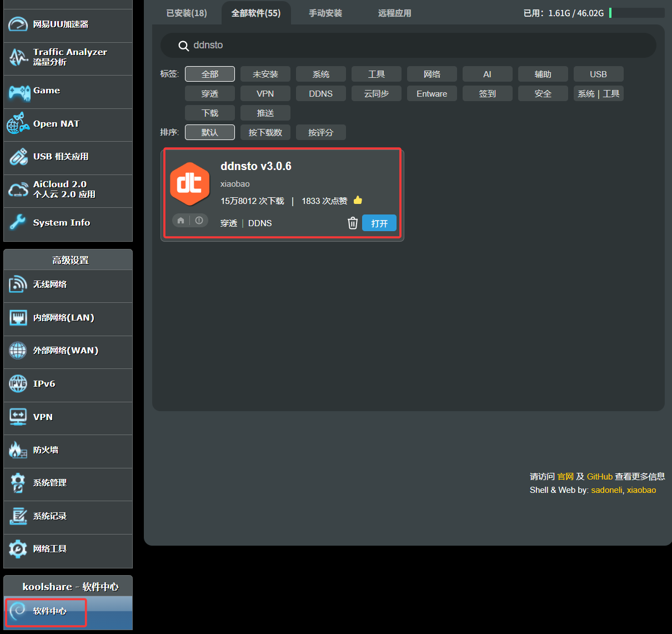Image resolution: width=672 pixels, height=634 pixels.
Task: Click the ddnsto v3.0.6 title
Action: click(x=256, y=166)
